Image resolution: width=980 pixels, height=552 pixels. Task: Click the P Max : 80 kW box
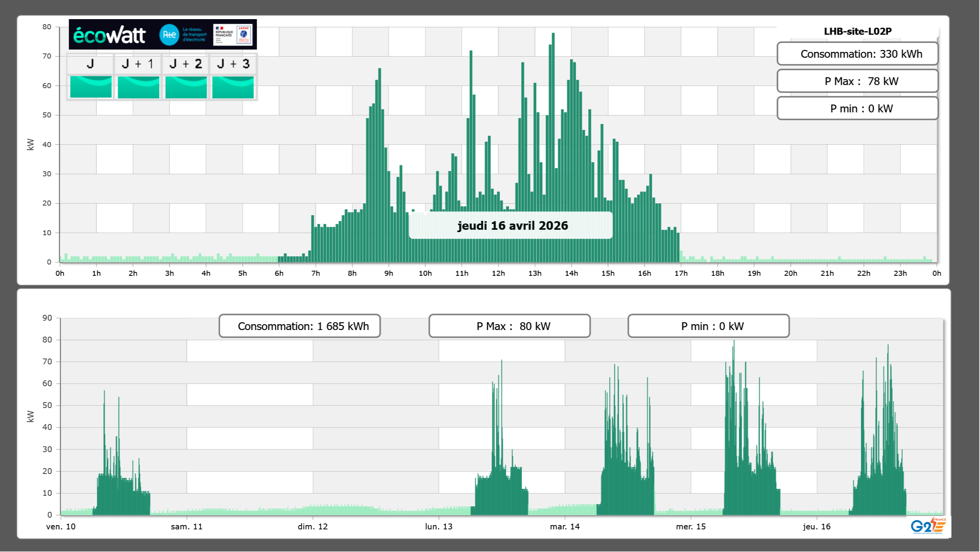[x=509, y=326]
